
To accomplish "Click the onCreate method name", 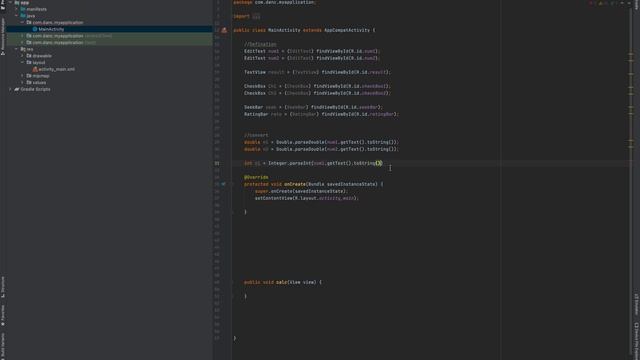I will point(294,184).
